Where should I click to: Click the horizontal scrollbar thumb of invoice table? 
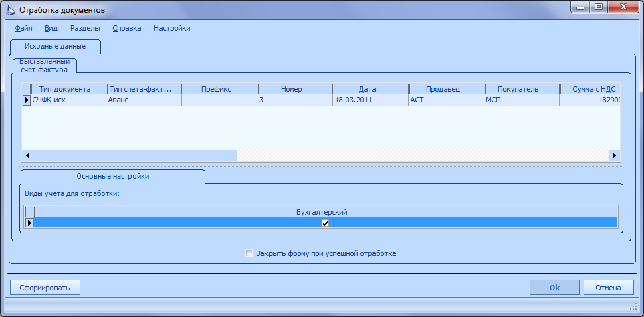click(134, 156)
